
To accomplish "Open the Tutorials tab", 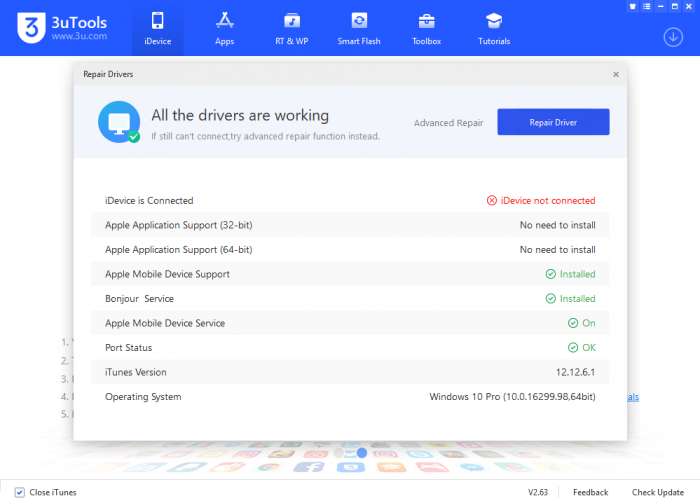I will click(494, 29).
